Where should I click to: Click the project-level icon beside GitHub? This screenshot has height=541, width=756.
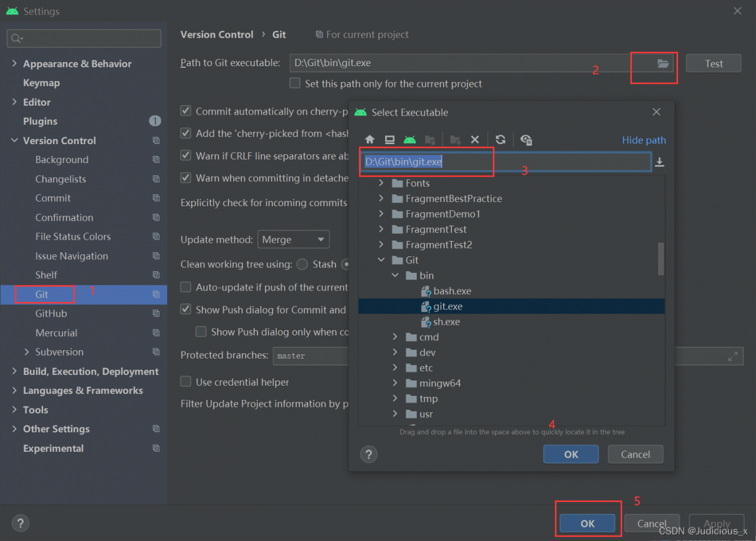[156, 314]
